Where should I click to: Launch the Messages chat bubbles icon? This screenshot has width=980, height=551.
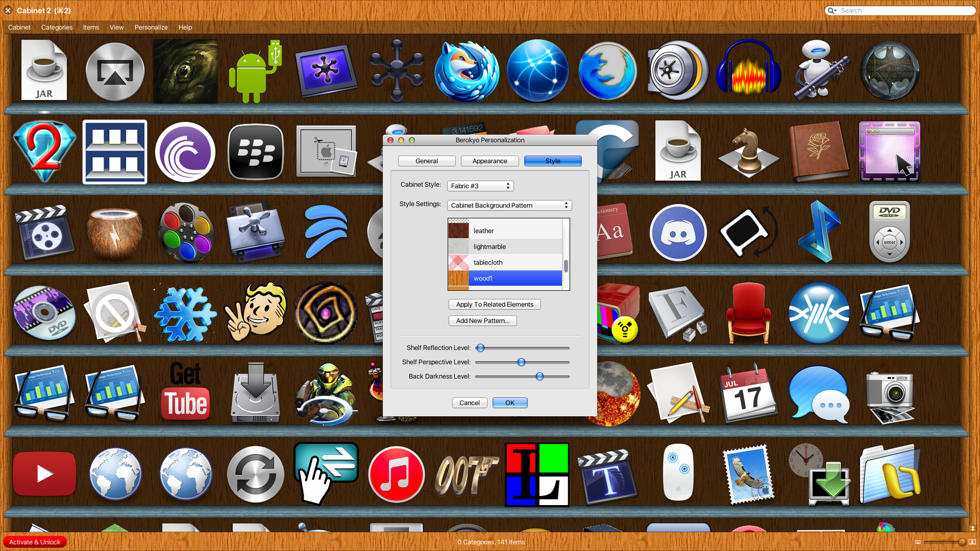click(820, 394)
